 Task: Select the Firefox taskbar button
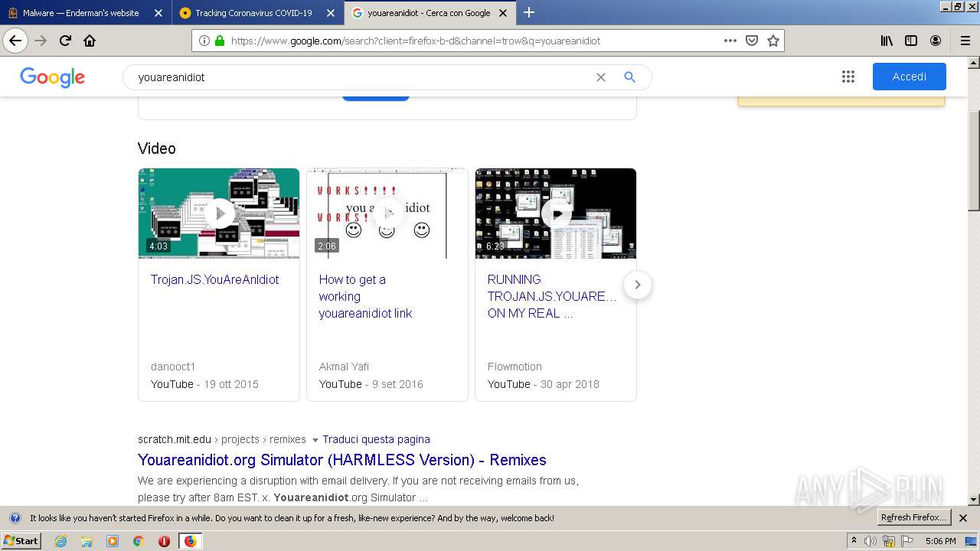point(190,541)
